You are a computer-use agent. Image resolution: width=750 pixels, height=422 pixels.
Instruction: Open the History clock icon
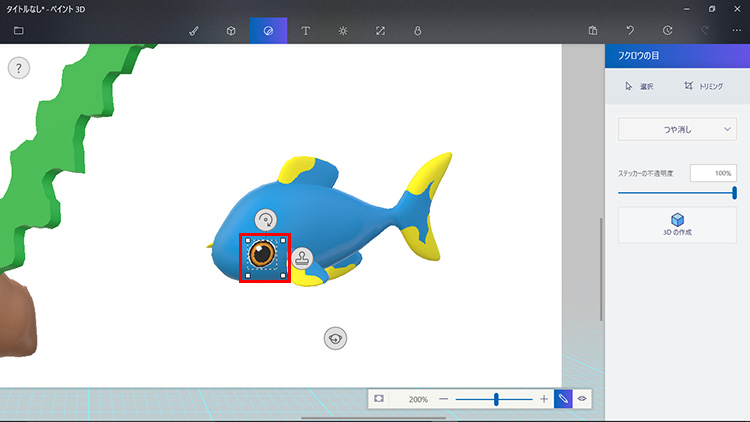667,31
